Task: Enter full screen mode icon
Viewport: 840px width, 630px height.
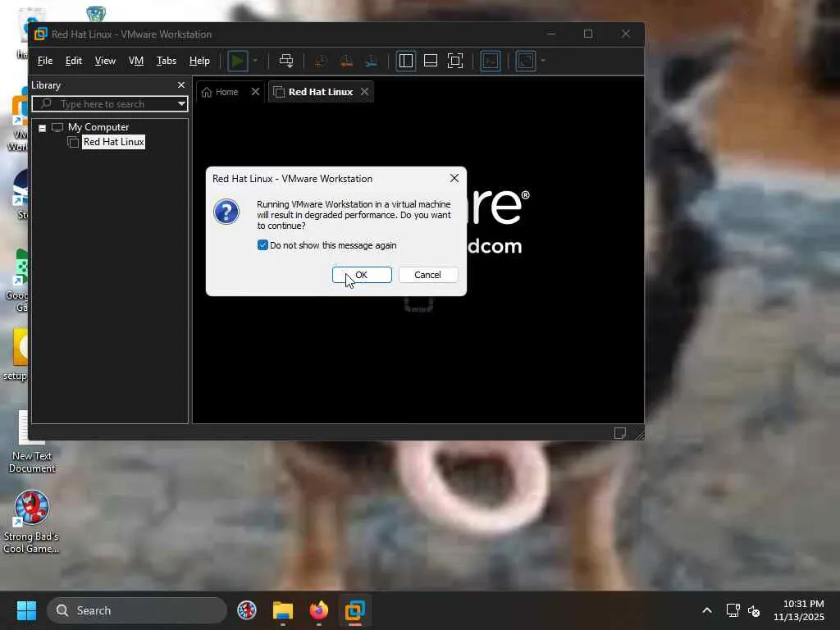Action: point(454,61)
